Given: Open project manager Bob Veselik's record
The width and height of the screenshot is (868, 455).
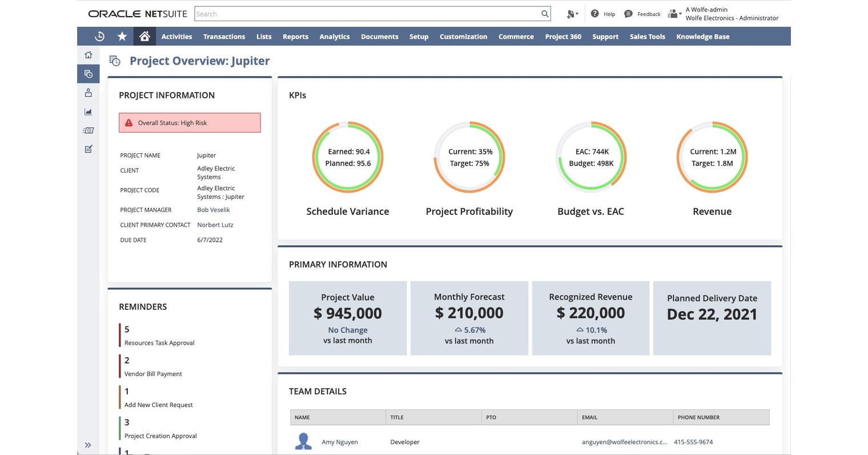Looking at the screenshot, I should [x=213, y=210].
